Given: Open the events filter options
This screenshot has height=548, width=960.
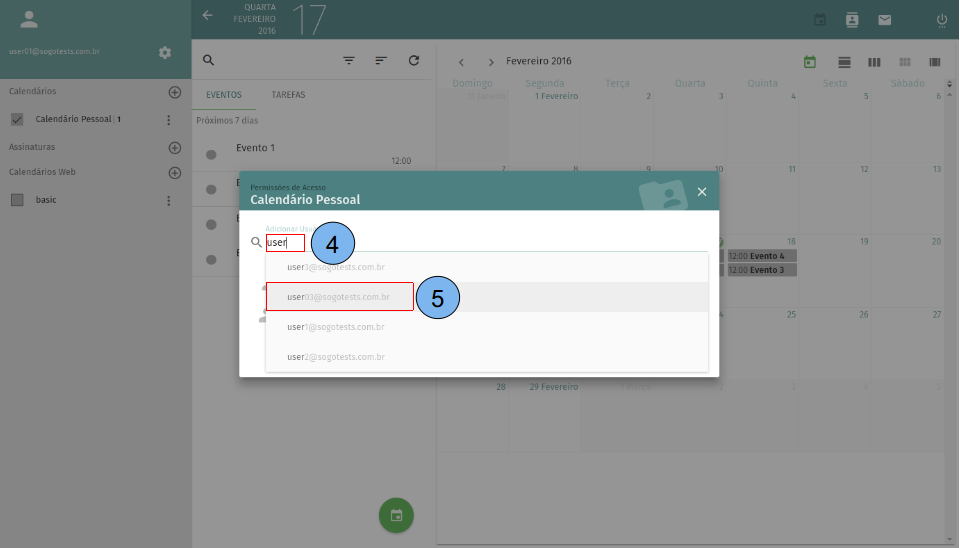Looking at the screenshot, I should (349, 60).
